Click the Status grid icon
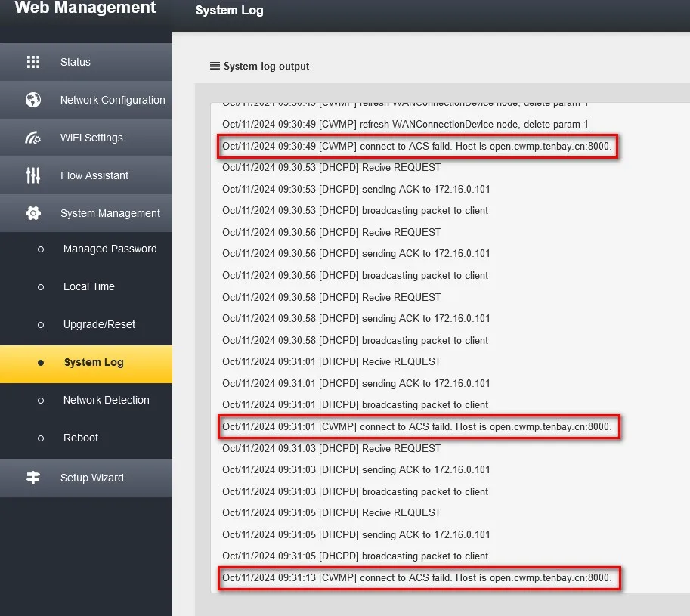Image resolution: width=690 pixels, height=616 pixels. point(33,62)
